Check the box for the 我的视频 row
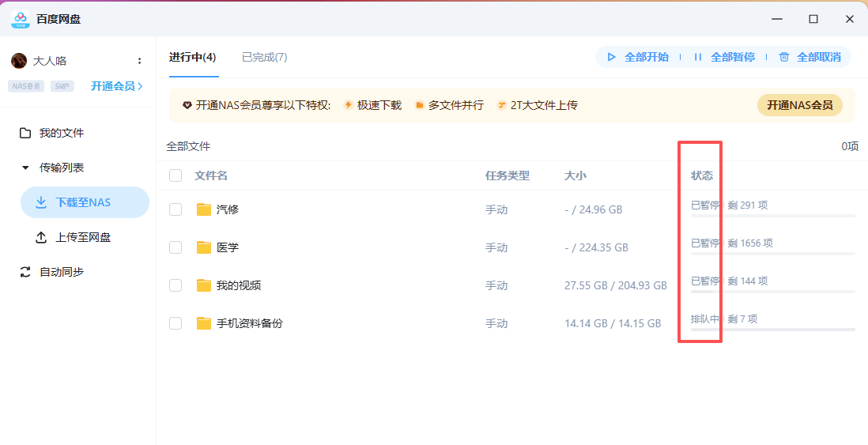This screenshot has height=445, width=868. pos(175,285)
